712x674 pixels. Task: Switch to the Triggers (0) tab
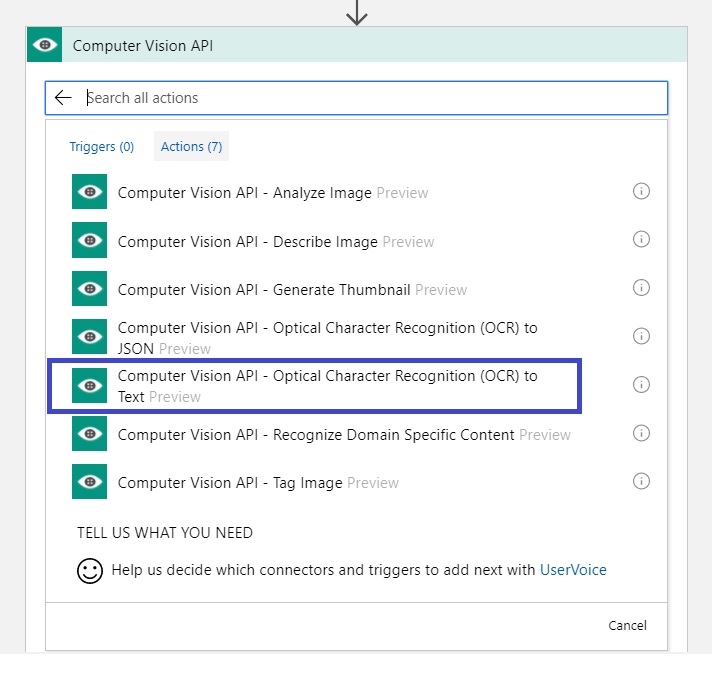click(102, 146)
